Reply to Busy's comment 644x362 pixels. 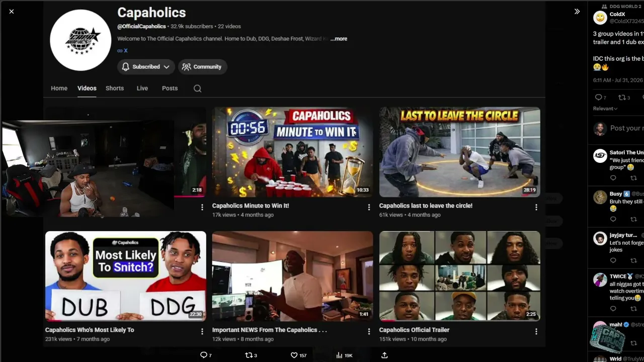(x=613, y=219)
